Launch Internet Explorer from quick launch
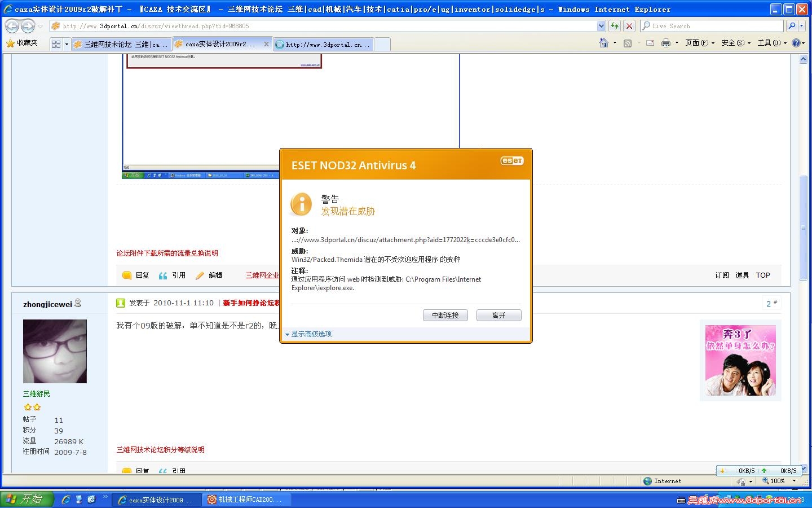 pyautogui.click(x=66, y=500)
